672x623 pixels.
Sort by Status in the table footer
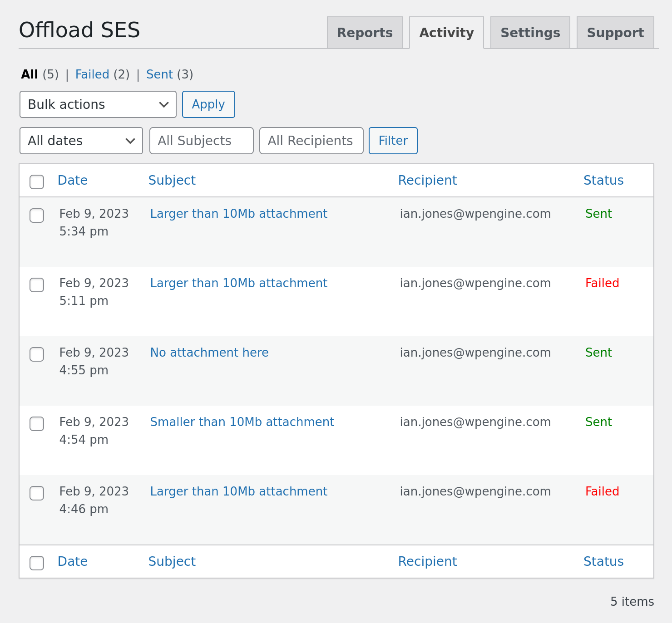click(603, 561)
